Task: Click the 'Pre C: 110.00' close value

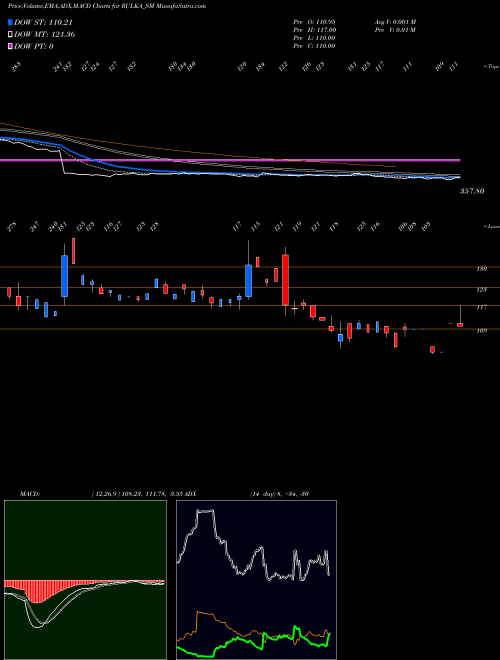Action: click(x=314, y=46)
